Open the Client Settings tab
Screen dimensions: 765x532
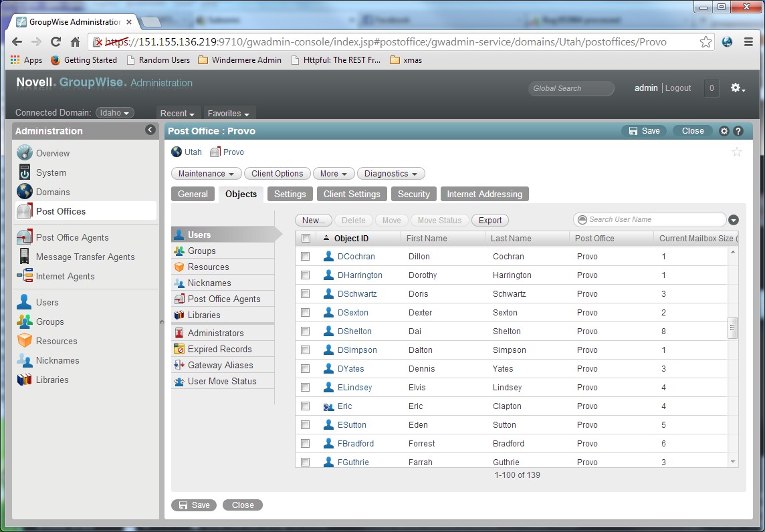pos(352,194)
